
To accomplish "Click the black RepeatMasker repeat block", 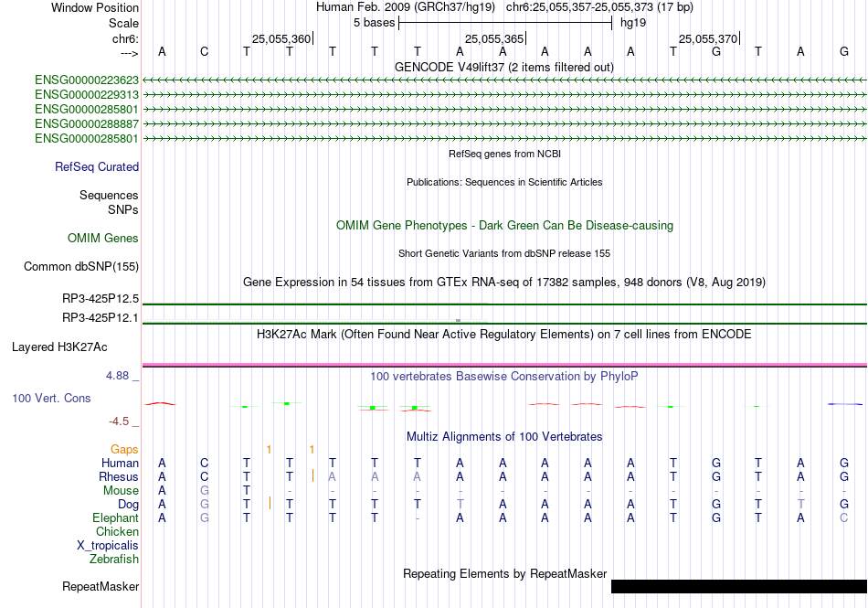I will pos(739,586).
